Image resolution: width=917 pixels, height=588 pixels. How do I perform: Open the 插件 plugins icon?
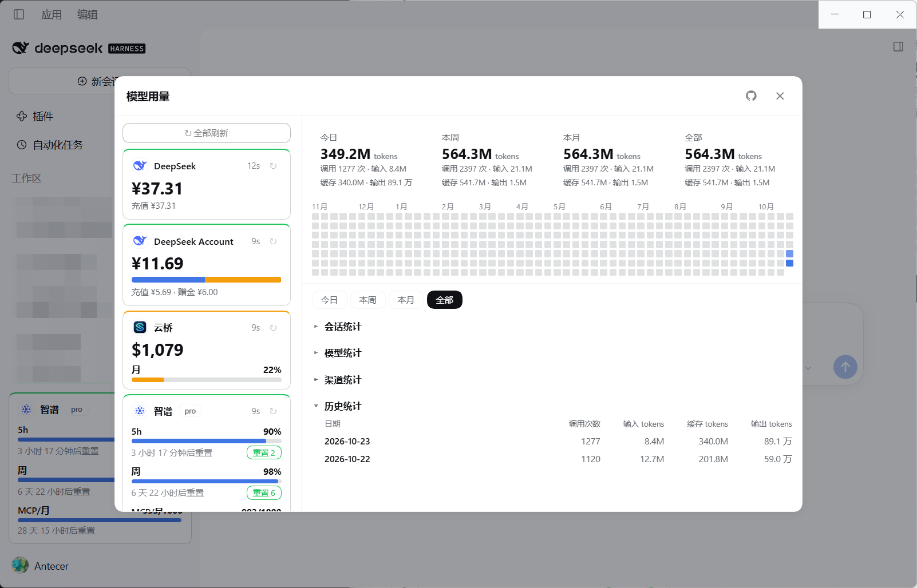22,116
